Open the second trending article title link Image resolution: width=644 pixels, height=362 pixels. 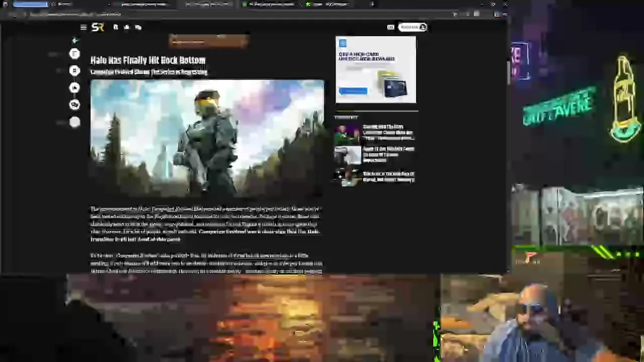pos(388,155)
